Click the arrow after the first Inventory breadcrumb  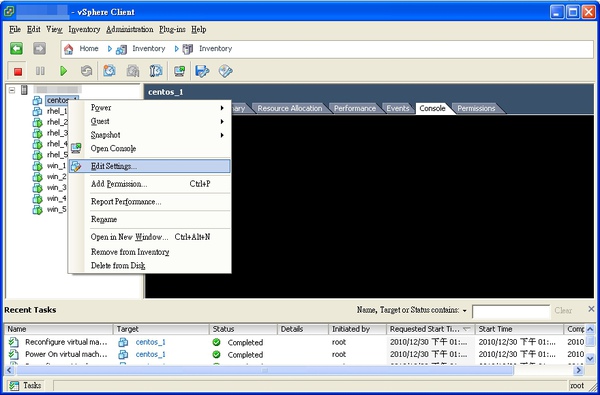click(177, 49)
